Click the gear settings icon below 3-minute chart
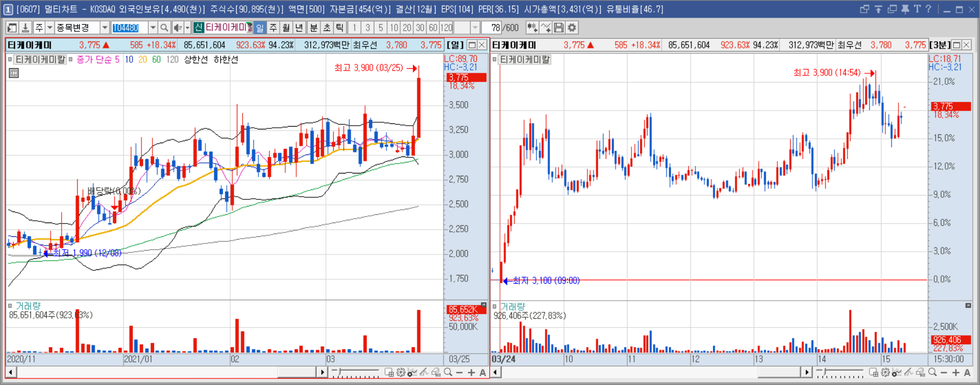 pos(885,373)
